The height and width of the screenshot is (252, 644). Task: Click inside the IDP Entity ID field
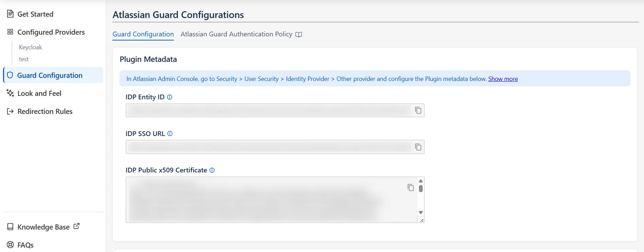[x=270, y=111]
